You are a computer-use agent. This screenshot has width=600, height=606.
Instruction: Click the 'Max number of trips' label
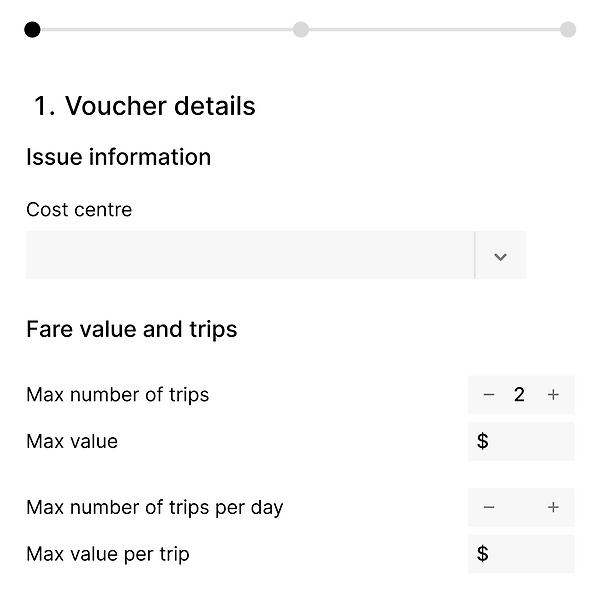tap(118, 395)
